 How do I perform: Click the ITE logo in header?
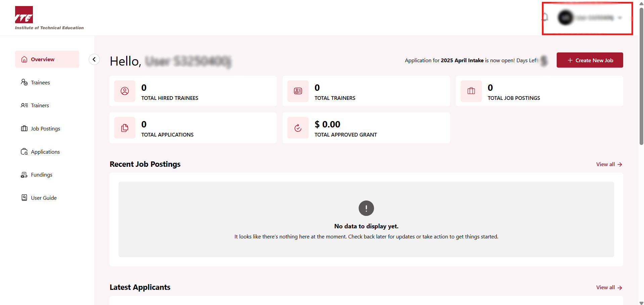tap(24, 15)
